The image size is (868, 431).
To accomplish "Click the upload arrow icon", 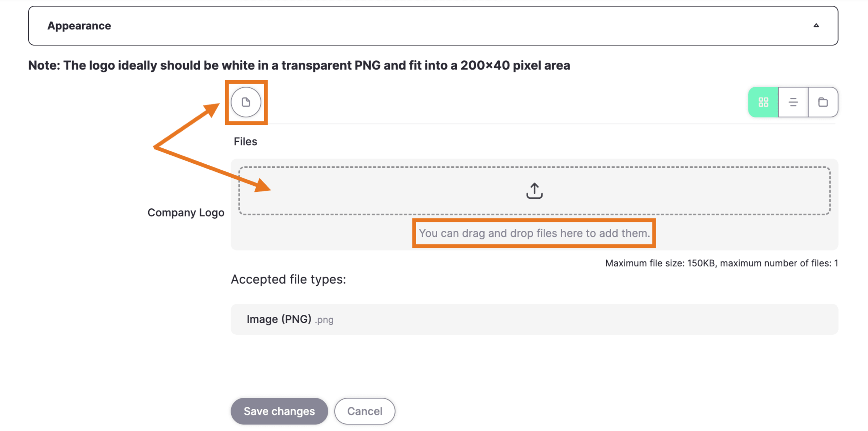I will coord(534,191).
